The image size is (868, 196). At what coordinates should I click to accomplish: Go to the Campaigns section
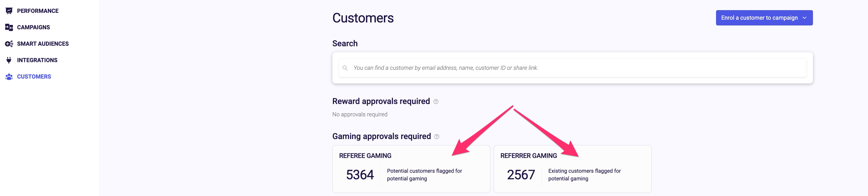click(x=33, y=27)
